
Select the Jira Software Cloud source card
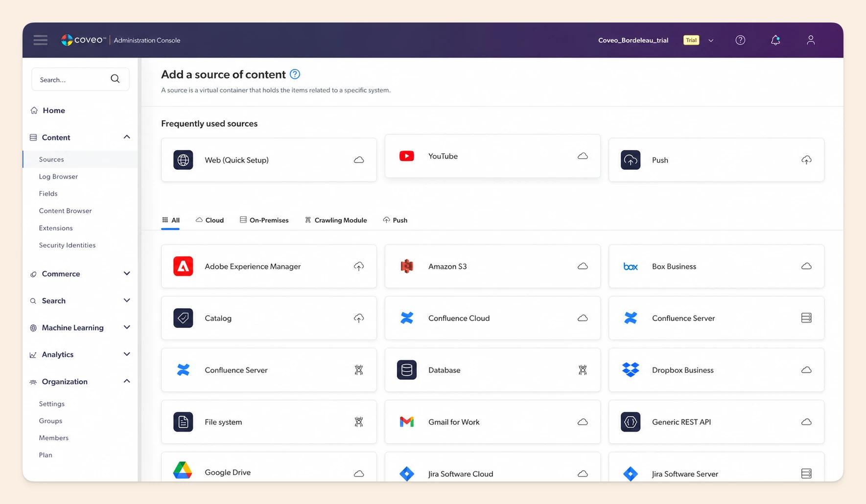click(x=492, y=467)
